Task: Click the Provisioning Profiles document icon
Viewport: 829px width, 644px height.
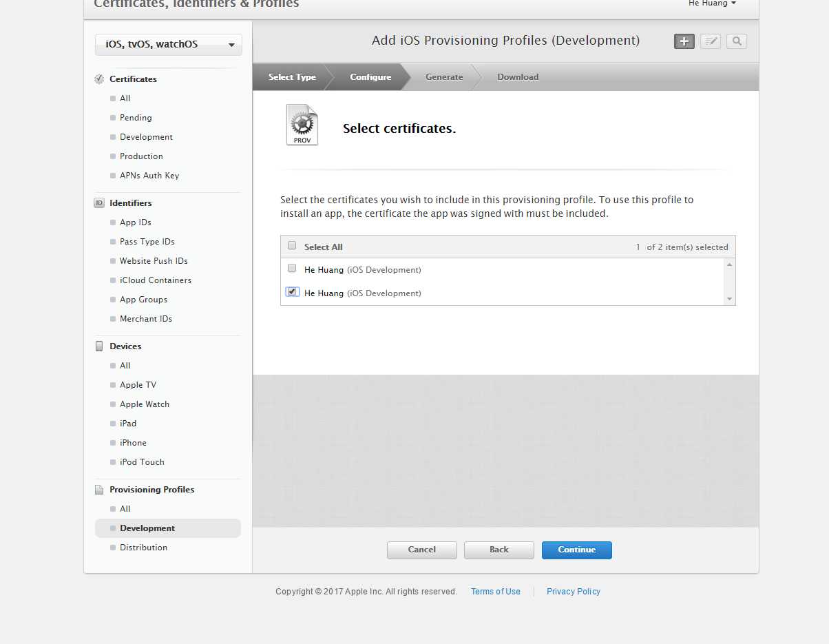Action: pos(99,490)
